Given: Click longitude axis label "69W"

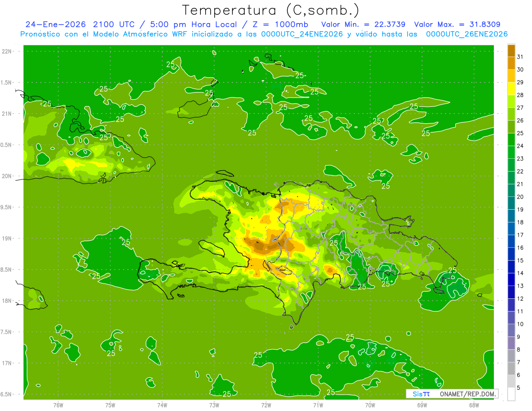Looking at the screenshot, I should 422,405.
